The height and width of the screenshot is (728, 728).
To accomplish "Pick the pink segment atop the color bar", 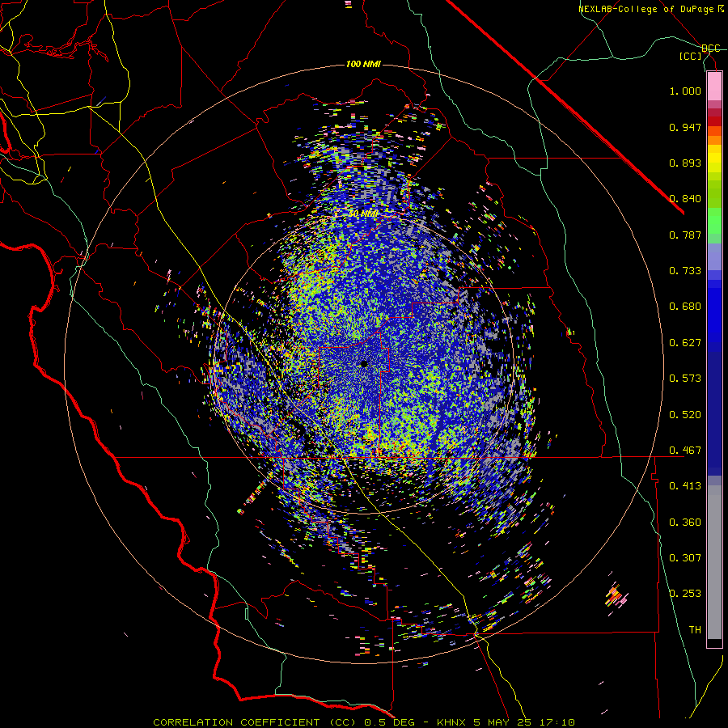I will click(714, 86).
